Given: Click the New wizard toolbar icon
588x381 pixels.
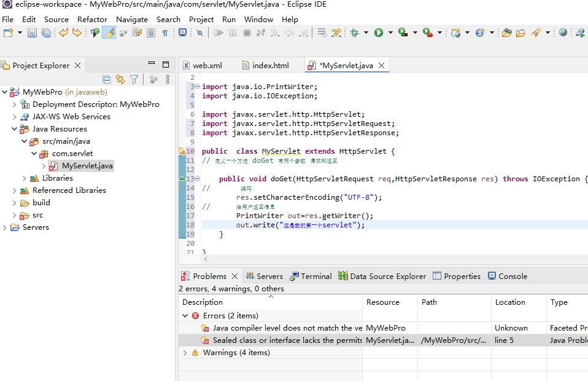Looking at the screenshot, I should (x=8, y=33).
